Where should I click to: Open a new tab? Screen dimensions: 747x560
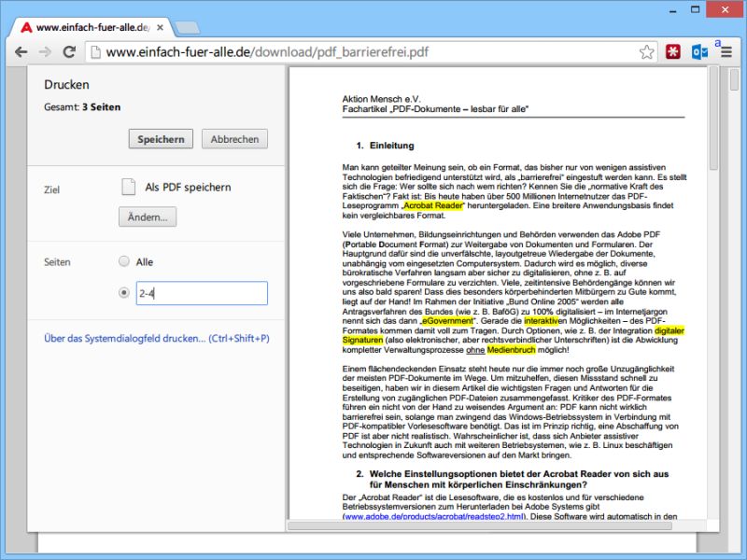click(188, 28)
